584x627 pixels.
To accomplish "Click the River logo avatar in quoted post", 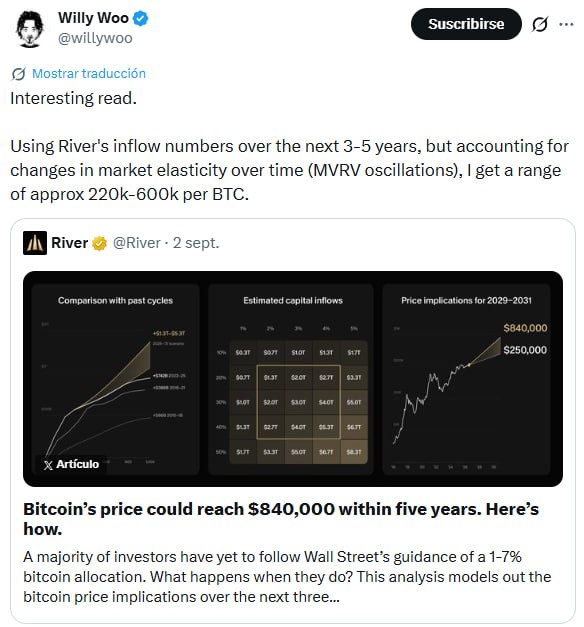I will (x=35, y=243).
